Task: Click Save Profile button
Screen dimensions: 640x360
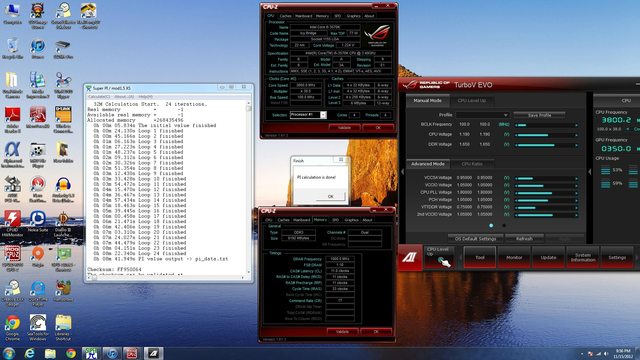Action: point(539,115)
